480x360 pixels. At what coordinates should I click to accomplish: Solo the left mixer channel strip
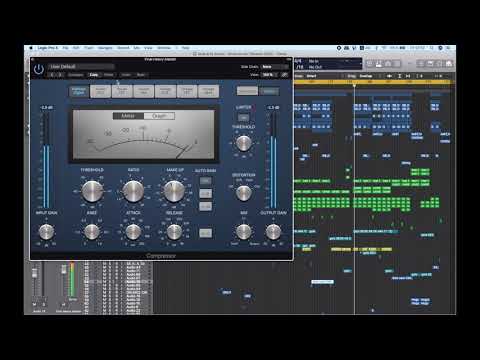click(44, 305)
